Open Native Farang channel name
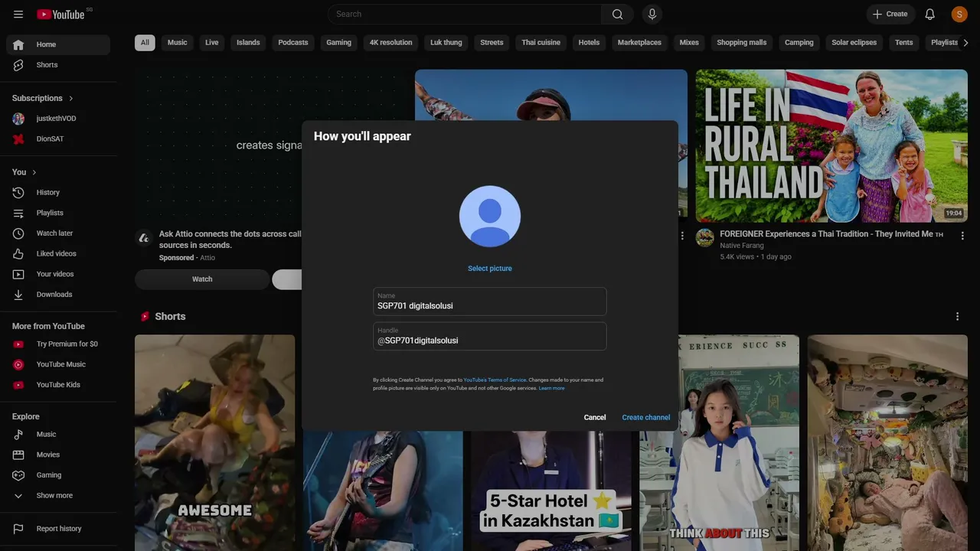 pos(742,246)
